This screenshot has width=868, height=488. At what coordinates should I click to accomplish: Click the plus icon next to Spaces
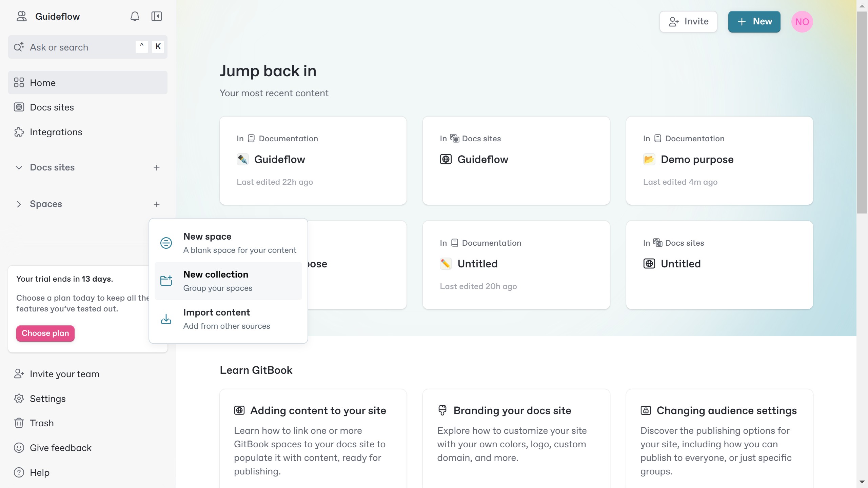(157, 204)
